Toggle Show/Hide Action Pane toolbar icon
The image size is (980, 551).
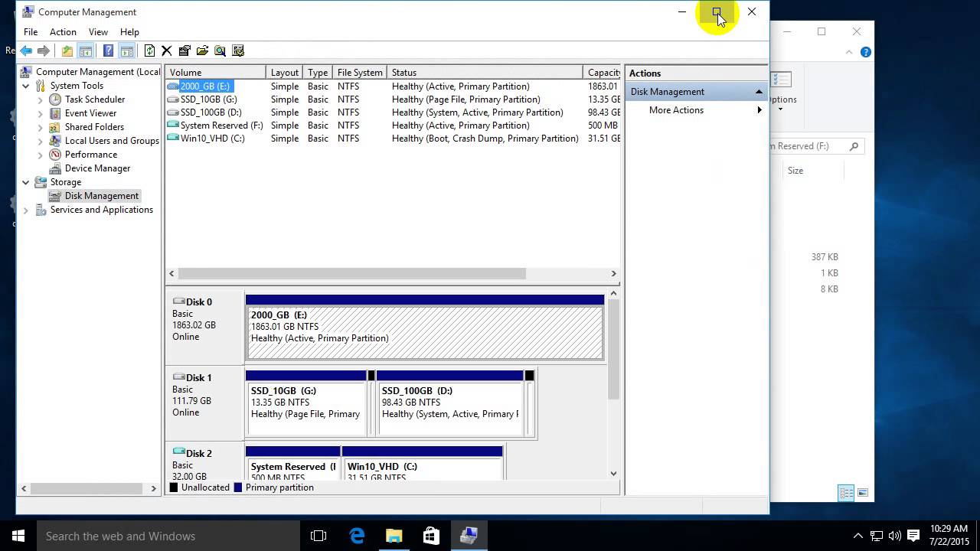pyautogui.click(x=127, y=51)
